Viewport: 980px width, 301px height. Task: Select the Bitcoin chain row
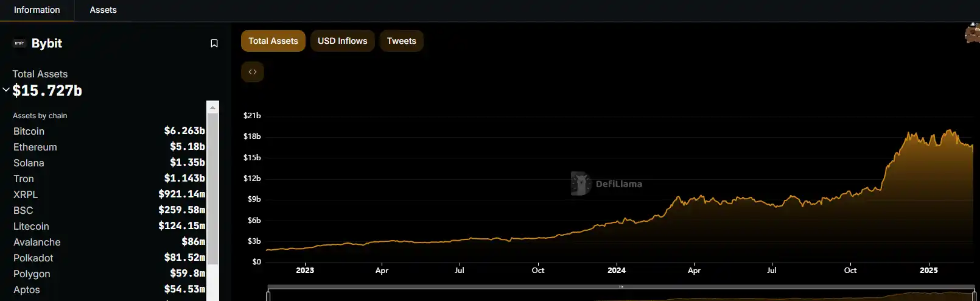pos(29,131)
